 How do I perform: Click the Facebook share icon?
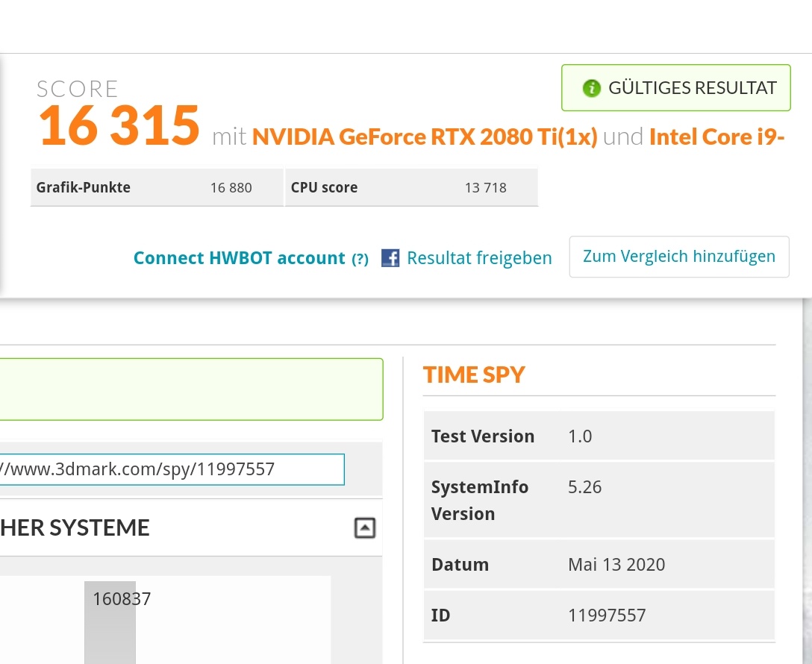click(390, 257)
